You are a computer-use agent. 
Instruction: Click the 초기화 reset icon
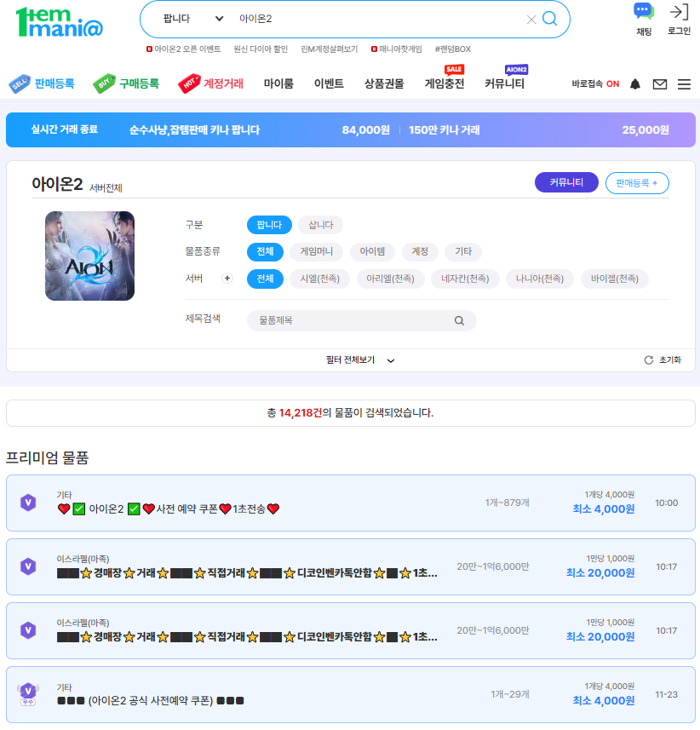[x=648, y=359]
